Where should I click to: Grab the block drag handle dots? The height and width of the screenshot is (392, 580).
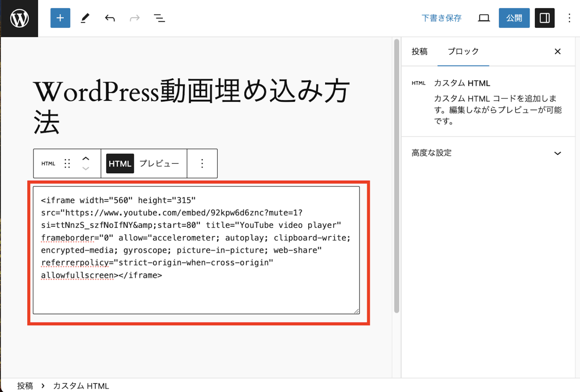(x=67, y=163)
